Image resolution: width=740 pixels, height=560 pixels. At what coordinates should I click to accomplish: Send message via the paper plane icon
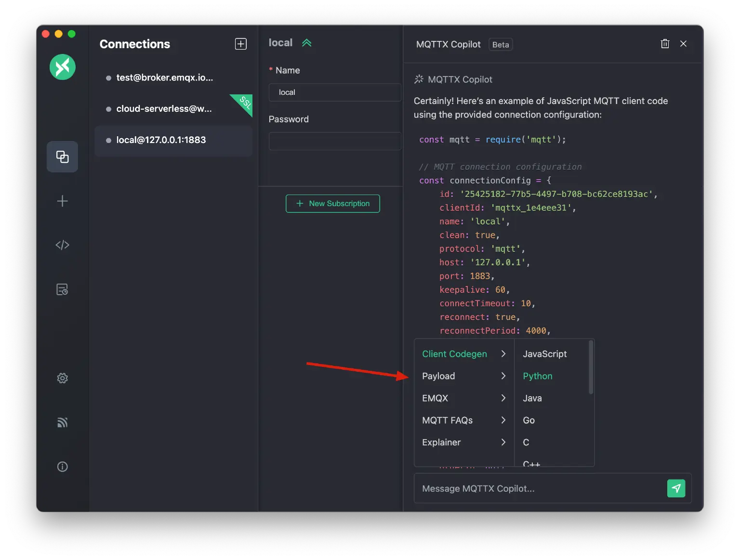pos(676,488)
